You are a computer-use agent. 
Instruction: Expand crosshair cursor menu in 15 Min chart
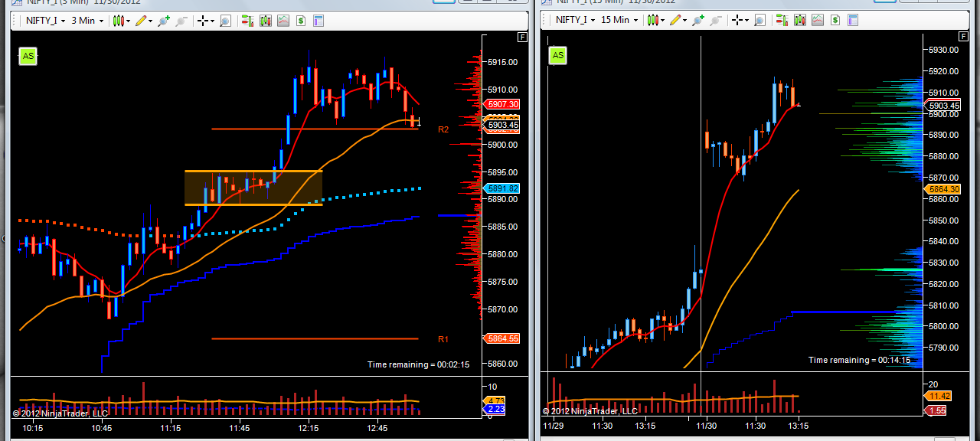click(740, 20)
